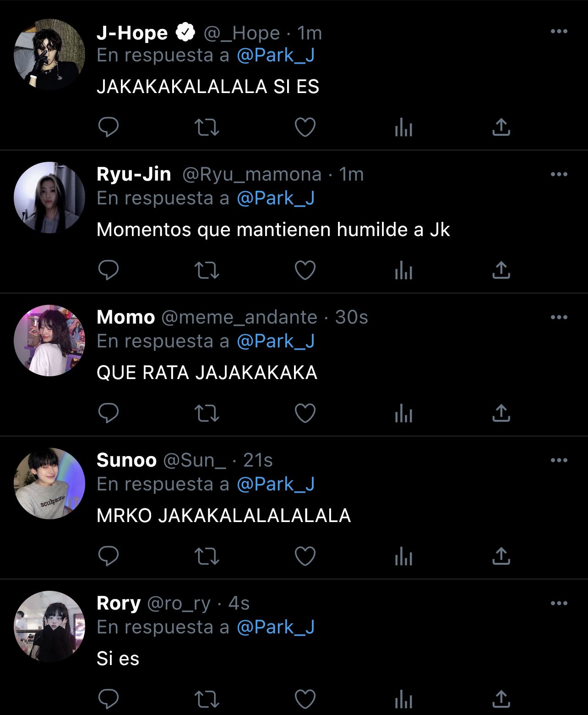Share Momo's QUE RATA tweet
The width and height of the screenshot is (588, 715).
click(x=501, y=413)
